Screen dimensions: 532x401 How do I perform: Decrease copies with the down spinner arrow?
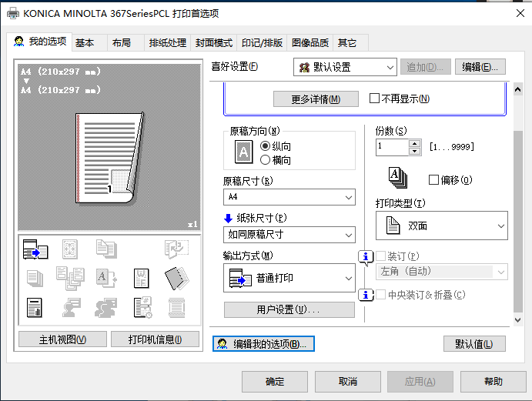[x=414, y=152]
